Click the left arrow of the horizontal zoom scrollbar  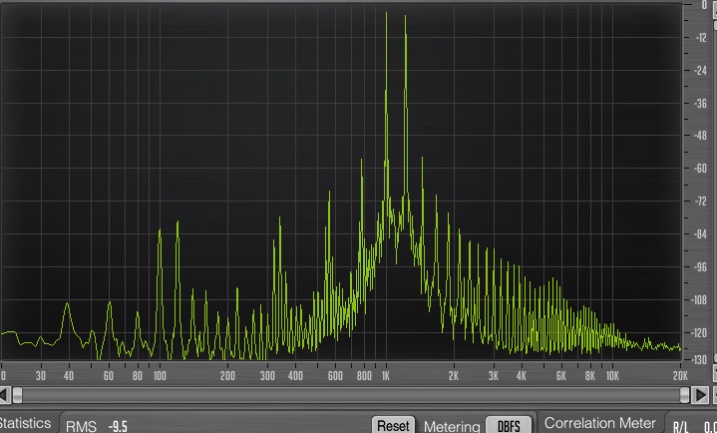[x=4, y=395]
